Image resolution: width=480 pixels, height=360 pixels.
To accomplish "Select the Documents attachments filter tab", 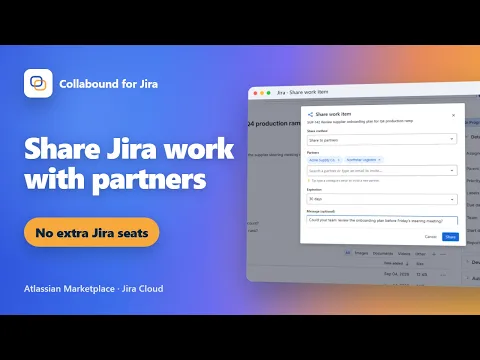I will 383,254.
